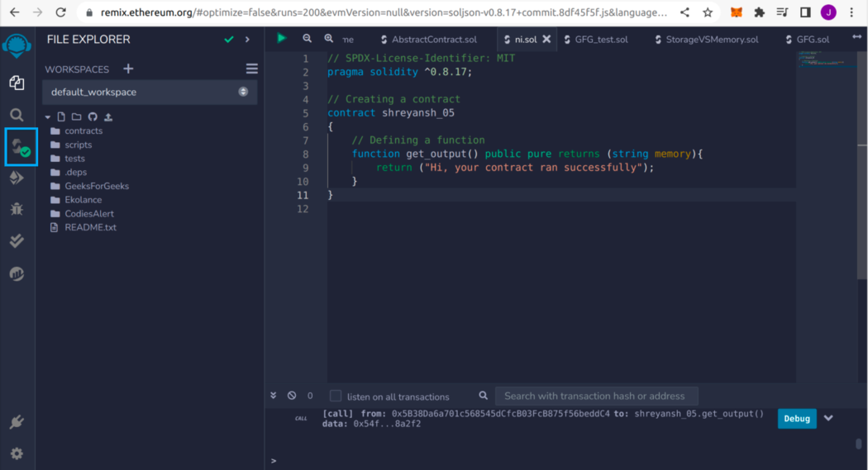Viewport: 868px width, 470px height.
Task: Click the clear console icon
Action: [x=292, y=396]
